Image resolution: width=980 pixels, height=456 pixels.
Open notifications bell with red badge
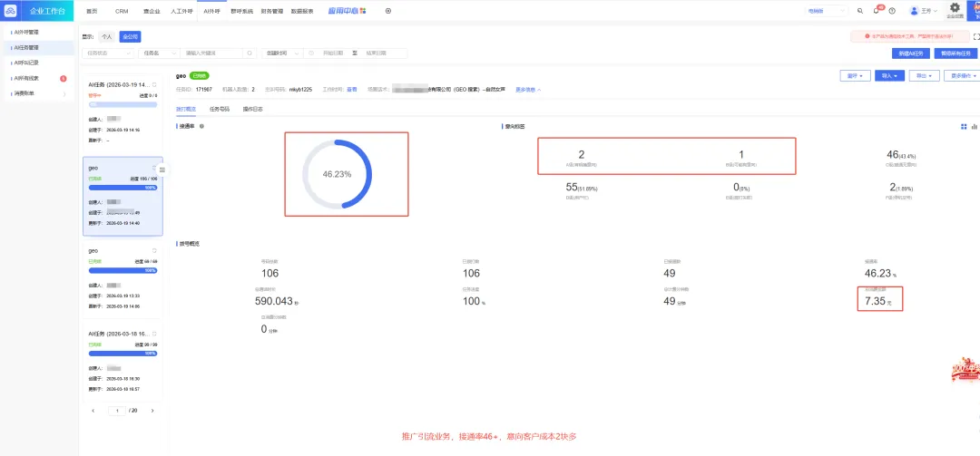877,11
